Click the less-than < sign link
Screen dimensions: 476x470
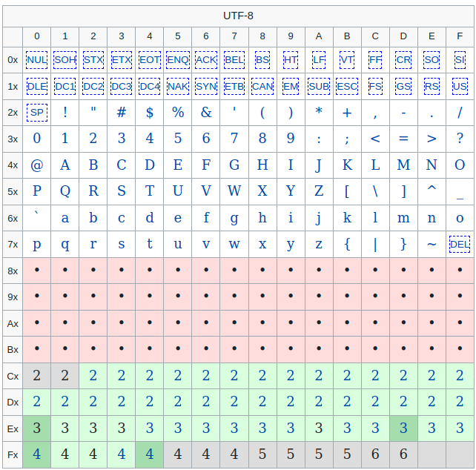click(x=375, y=139)
